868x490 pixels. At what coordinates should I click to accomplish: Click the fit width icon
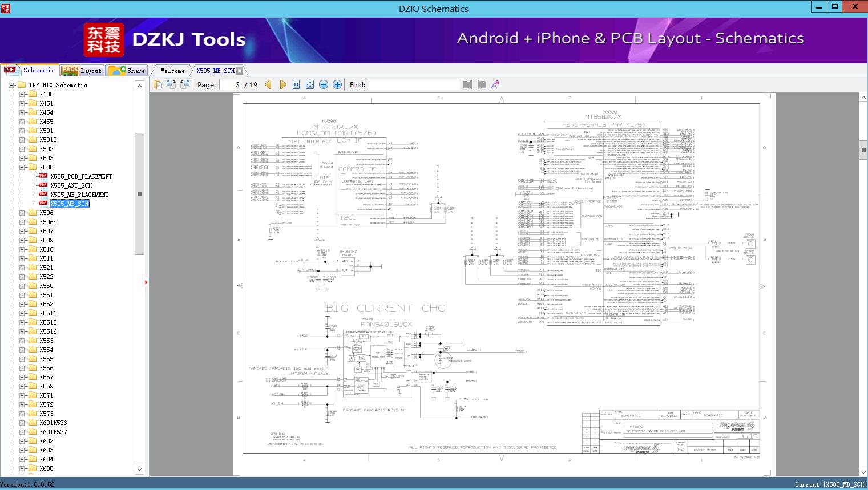tap(296, 84)
